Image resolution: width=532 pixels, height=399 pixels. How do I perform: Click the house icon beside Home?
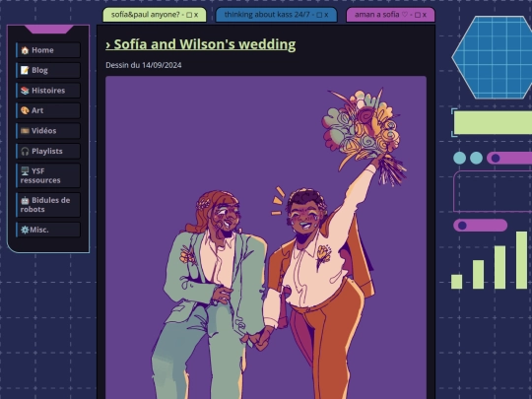[25, 50]
